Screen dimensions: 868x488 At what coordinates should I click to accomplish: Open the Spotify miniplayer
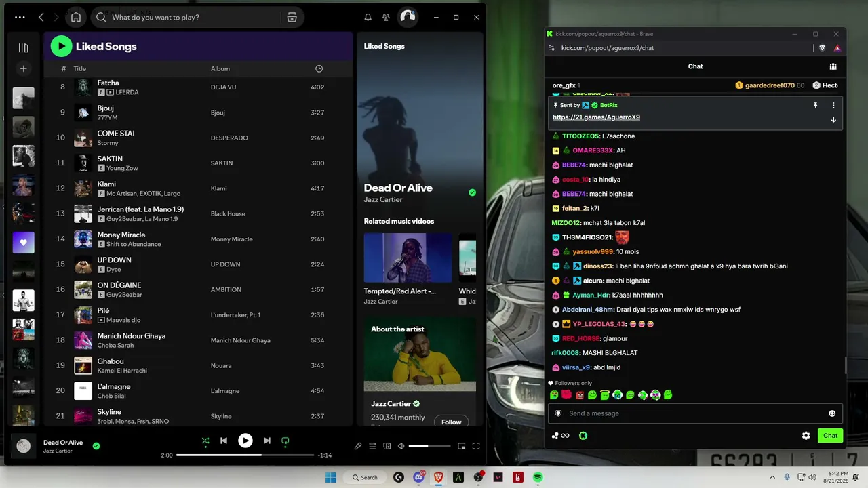[x=462, y=446]
